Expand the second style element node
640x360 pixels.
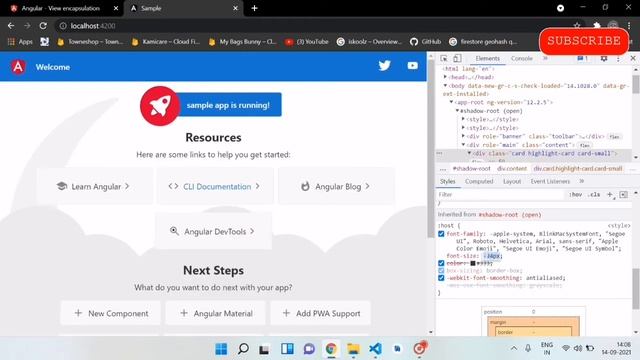tap(463, 128)
